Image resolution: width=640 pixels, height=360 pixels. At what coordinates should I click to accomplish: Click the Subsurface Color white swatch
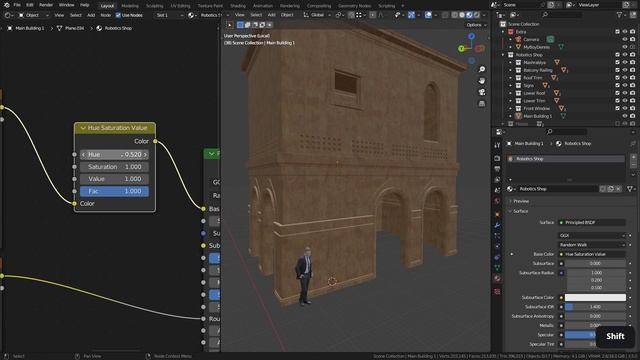[595, 298]
